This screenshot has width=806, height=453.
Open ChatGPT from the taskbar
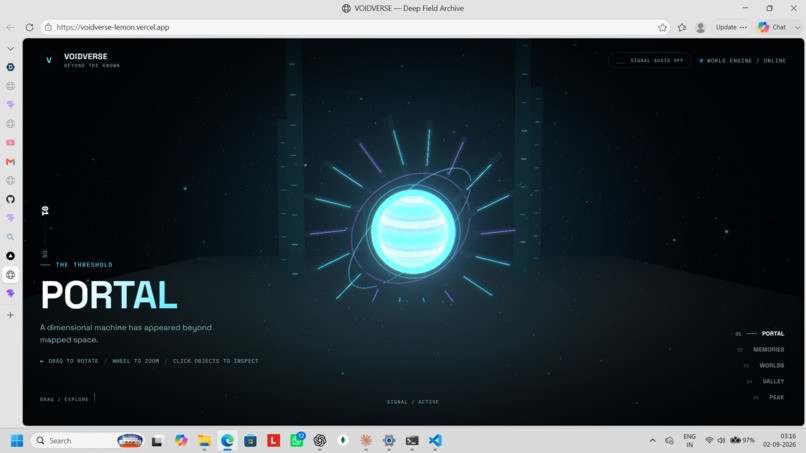tap(320, 441)
